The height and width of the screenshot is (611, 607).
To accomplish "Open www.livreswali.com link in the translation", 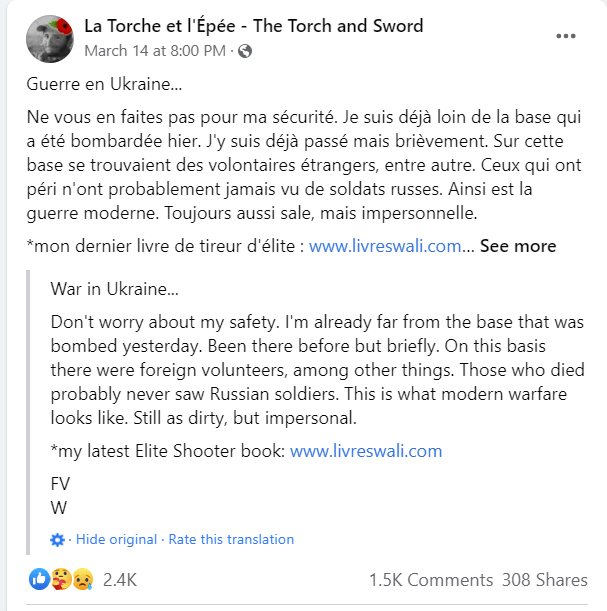I will [366, 451].
